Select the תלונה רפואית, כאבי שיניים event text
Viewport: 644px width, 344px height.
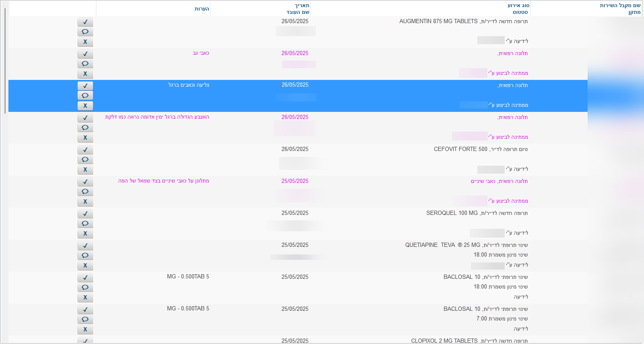tap(499, 181)
